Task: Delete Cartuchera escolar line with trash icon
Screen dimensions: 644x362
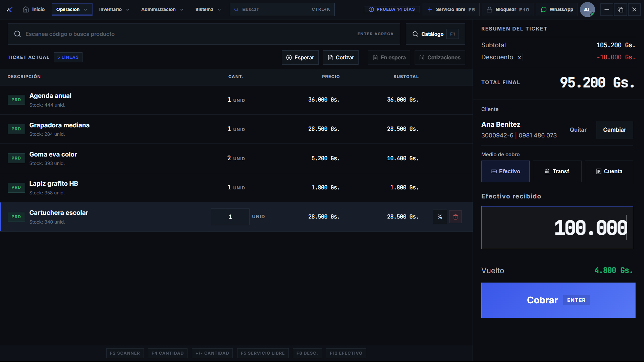Action: pos(455,217)
